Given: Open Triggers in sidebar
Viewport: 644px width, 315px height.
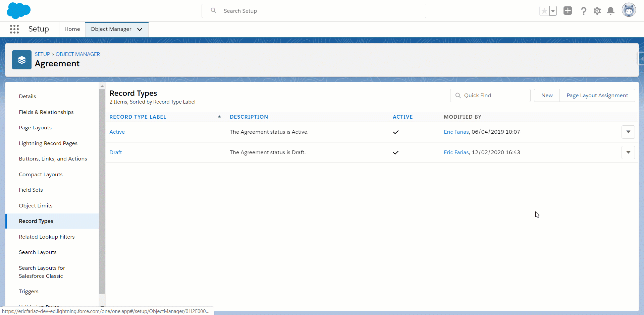Looking at the screenshot, I should (29, 292).
